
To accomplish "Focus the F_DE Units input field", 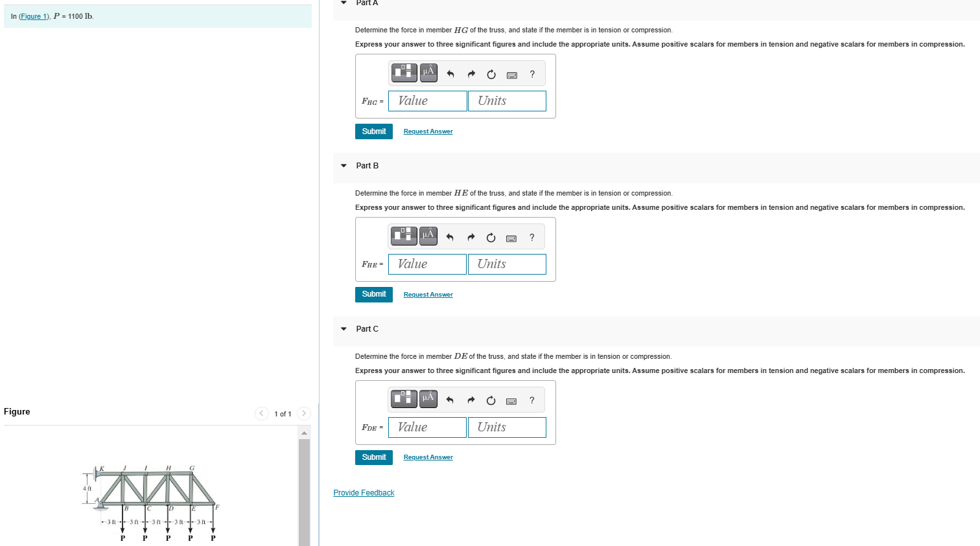I will [507, 427].
